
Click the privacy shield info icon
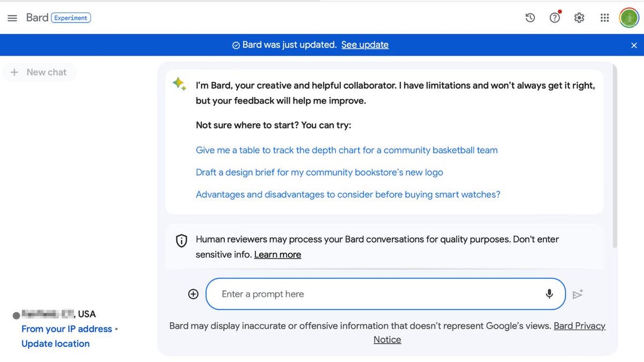click(x=181, y=241)
